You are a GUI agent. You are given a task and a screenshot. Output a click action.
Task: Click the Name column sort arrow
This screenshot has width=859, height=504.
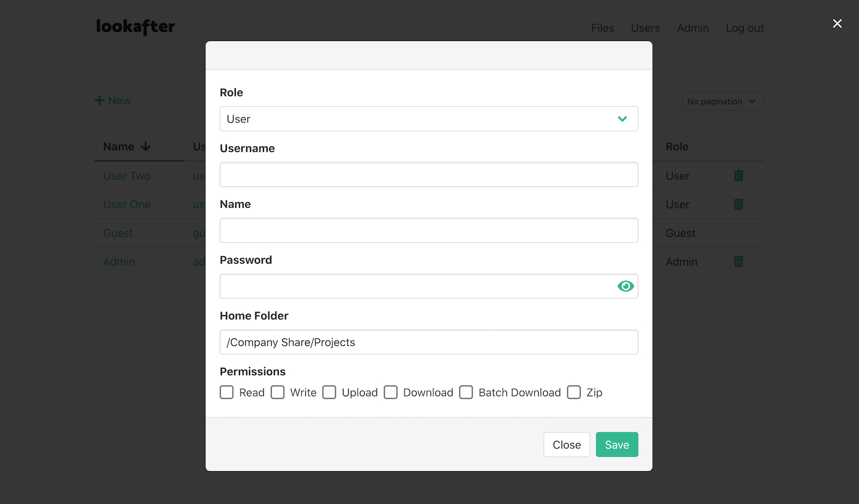click(145, 146)
